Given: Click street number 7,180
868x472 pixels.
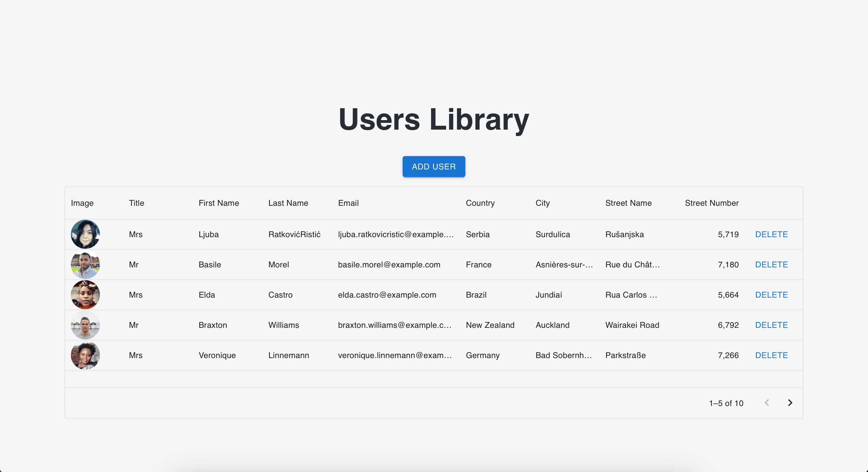Looking at the screenshot, I should (x=728, y=265).
